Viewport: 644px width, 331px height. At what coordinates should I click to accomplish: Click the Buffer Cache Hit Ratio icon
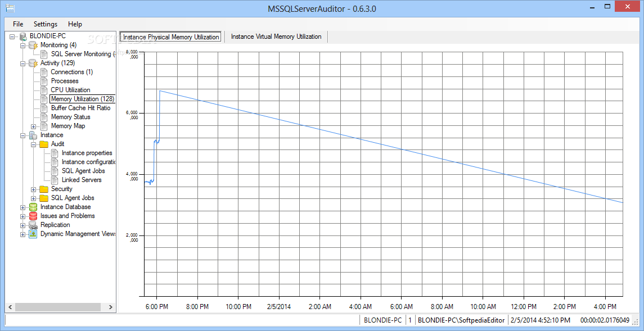point(44,108)
